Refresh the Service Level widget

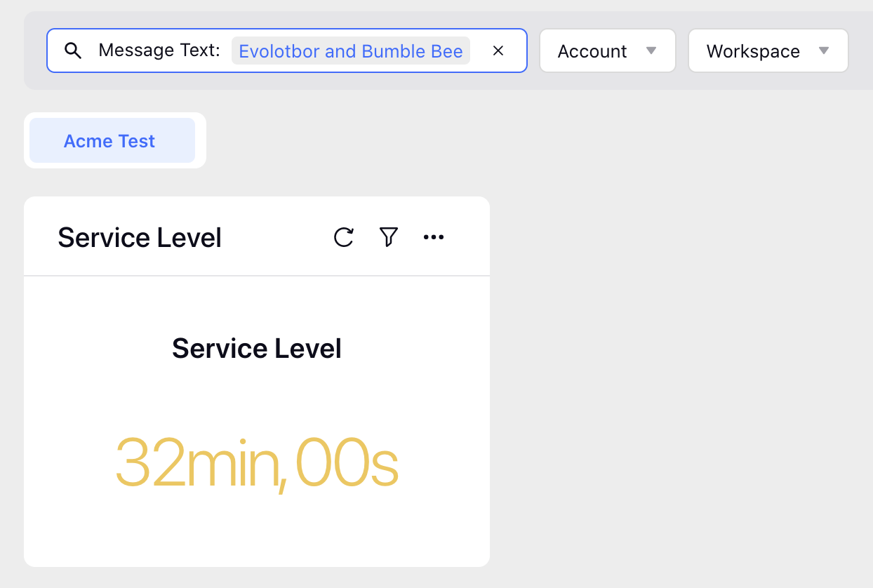tap(344, 237)
